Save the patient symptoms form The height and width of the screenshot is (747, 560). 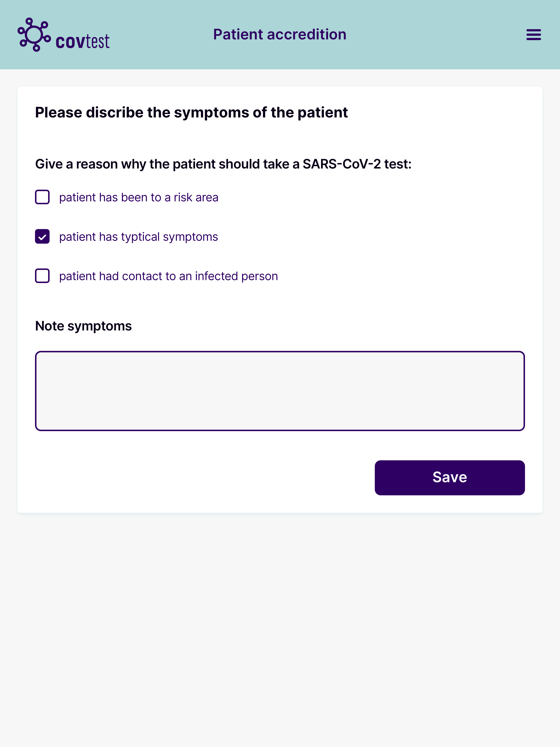(x=450, y=477)
